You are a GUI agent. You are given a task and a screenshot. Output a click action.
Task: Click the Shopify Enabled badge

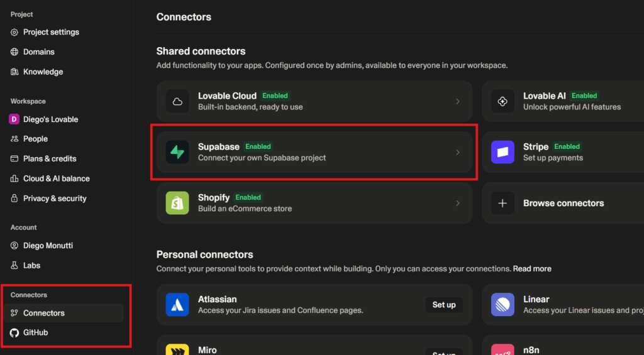point(248,197)
